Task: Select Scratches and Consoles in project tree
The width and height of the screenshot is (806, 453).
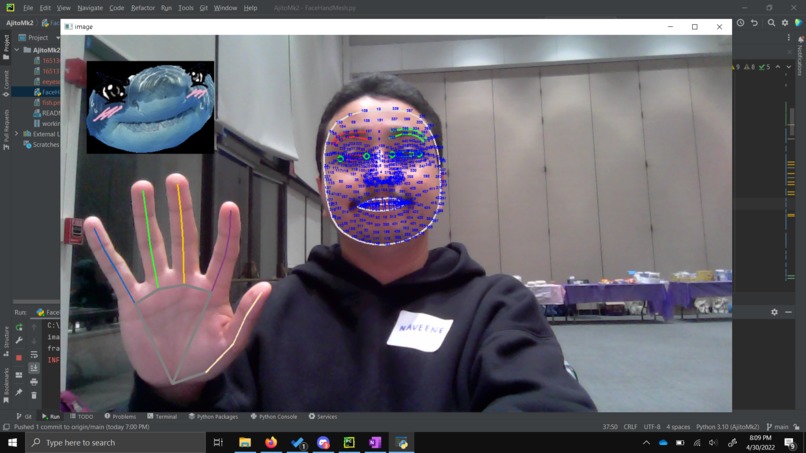Action: 42,144
